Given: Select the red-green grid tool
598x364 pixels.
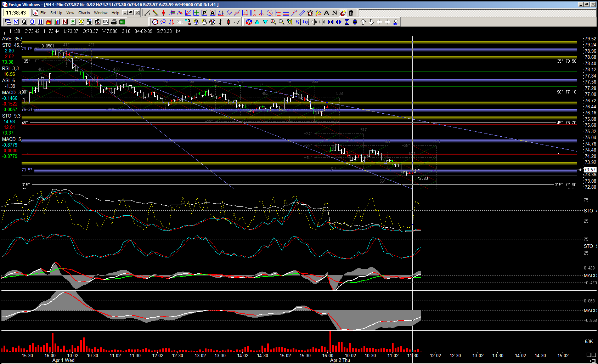Looking at the screenshot, I should click(x=196, y=13).
